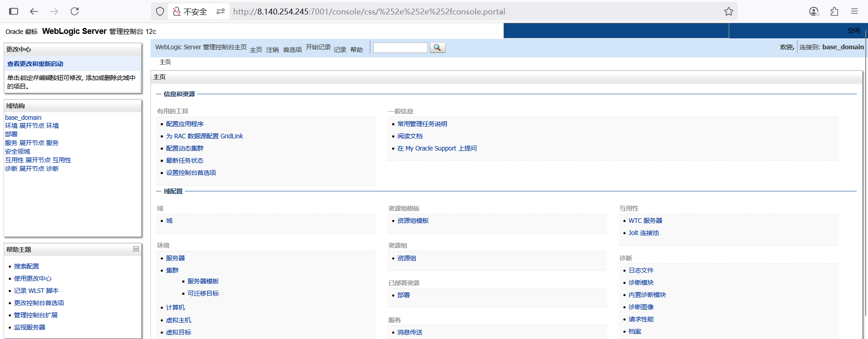Go back using the browser arrow
The width and height of the screenshot is (868, 339).
[34, 11]
